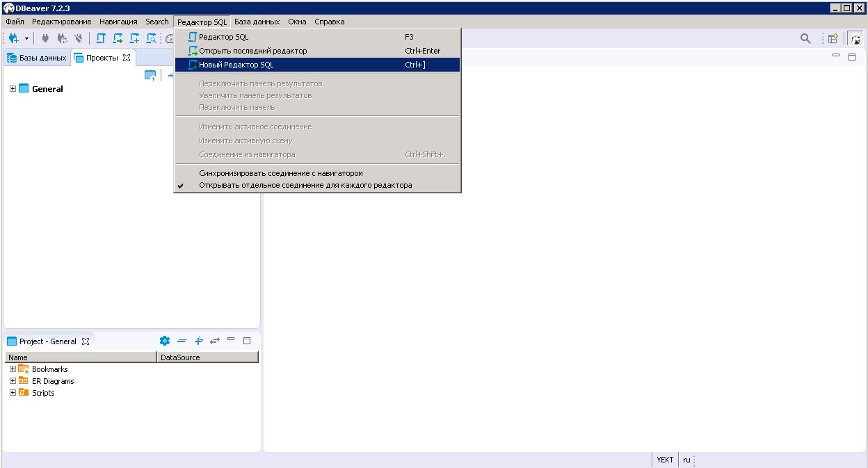Select Scripts in the project tree
Viewport: 868px width, 468px height.
pyautogui.click(x=43, y=393)
